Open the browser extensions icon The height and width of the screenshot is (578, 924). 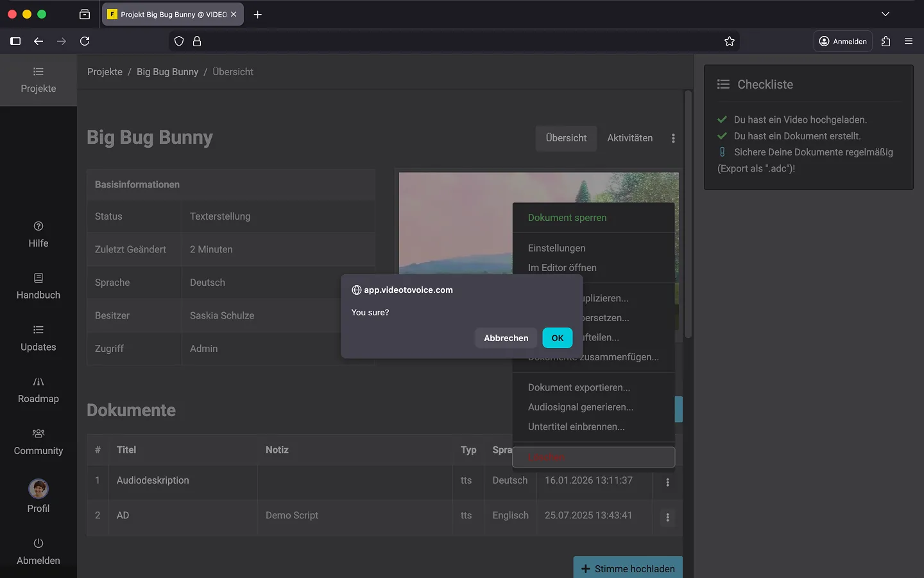pyautogui.click(x=886, y=41)
